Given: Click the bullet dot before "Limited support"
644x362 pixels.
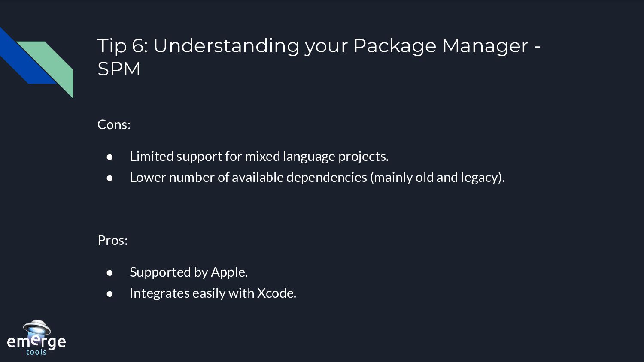Looking at the screenshot, I should pyautogui.click(x=110, y=157).
